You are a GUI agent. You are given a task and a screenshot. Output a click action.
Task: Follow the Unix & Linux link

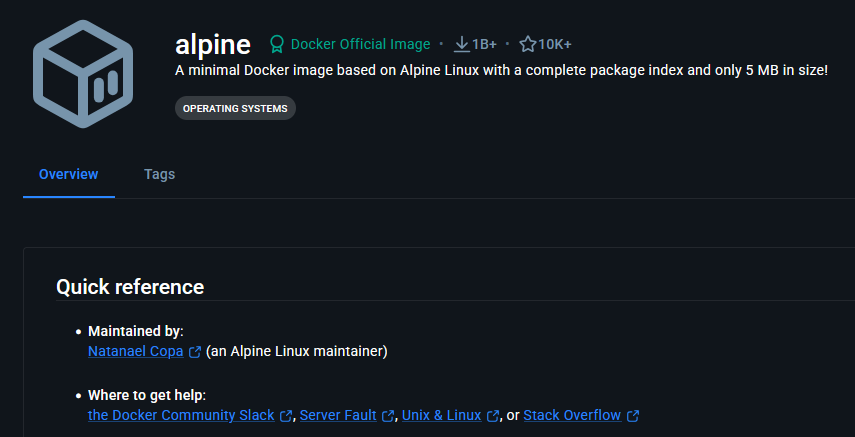coord(441,415)
